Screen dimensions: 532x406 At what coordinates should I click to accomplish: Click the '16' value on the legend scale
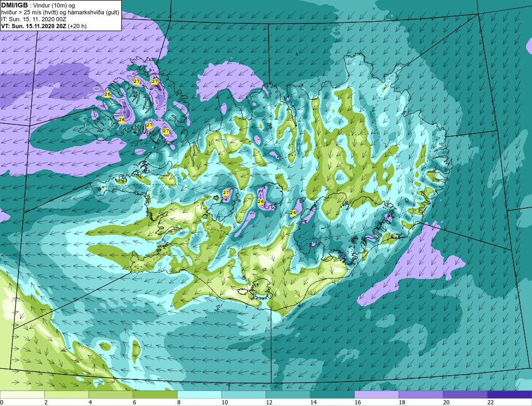(358, 402)
